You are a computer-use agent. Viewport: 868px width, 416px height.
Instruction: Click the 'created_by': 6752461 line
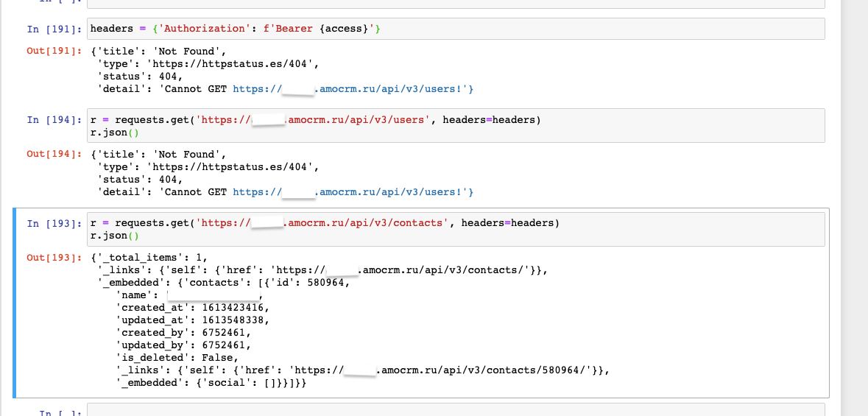pos(183,333)
